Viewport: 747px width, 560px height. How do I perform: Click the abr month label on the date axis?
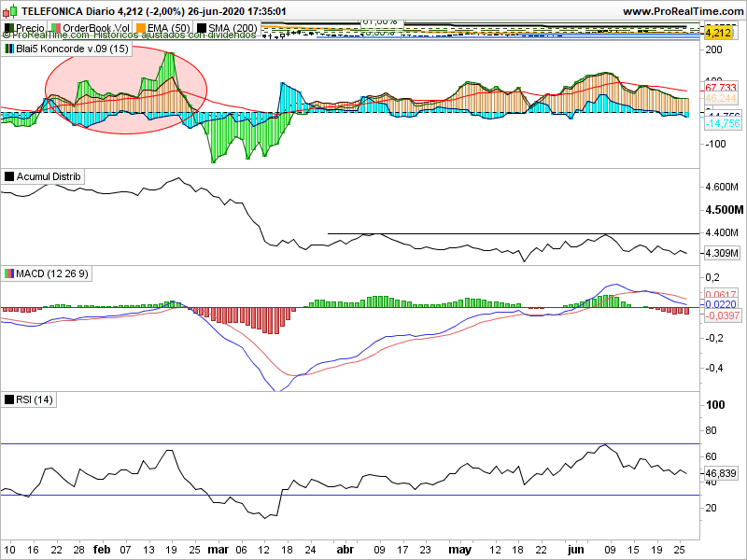click(345, 550)
